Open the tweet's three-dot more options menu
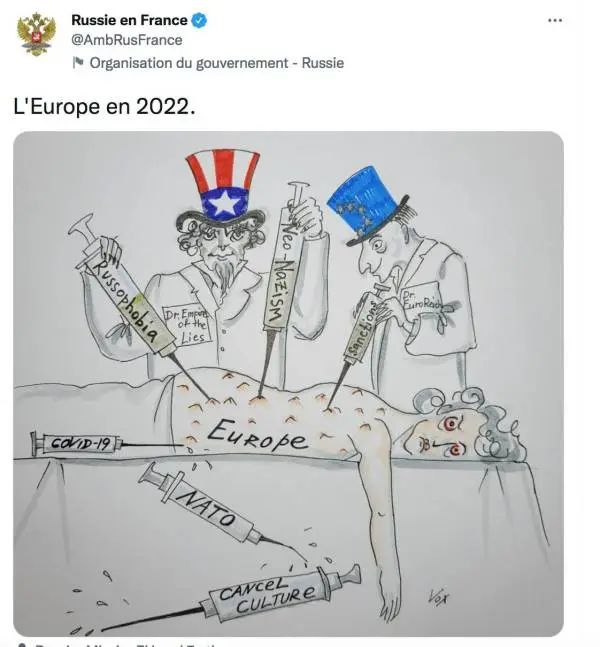The width and height of the screenshot is (600, 647). point(555,20)
